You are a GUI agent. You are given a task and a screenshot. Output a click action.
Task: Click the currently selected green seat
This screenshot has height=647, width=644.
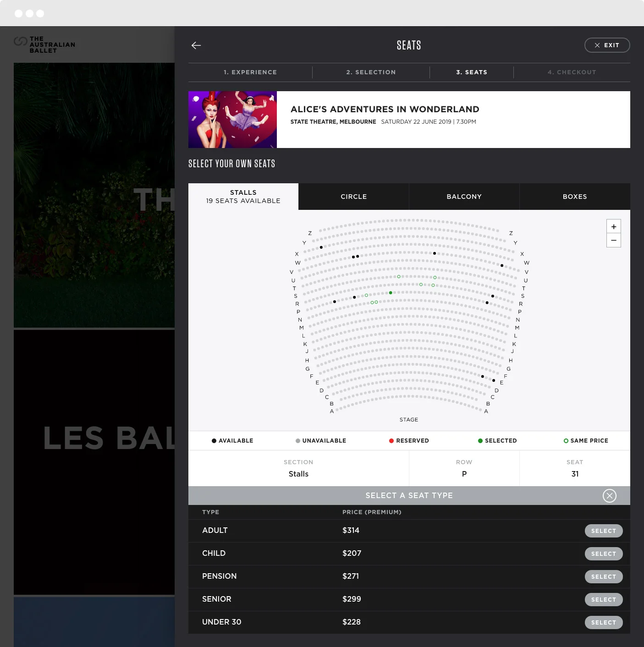coord(391,292)
